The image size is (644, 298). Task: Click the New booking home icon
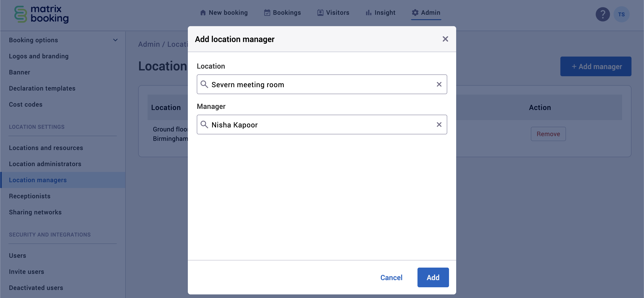(x=203, y=12)
